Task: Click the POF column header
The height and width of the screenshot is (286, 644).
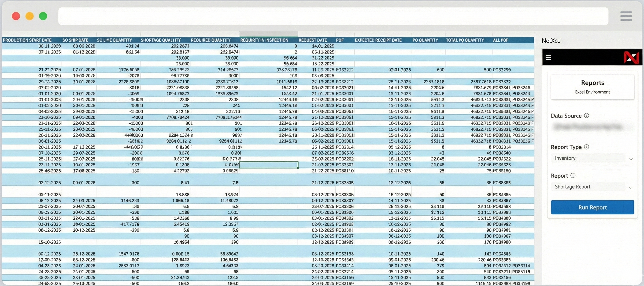Action: click(x=340, y=40)
